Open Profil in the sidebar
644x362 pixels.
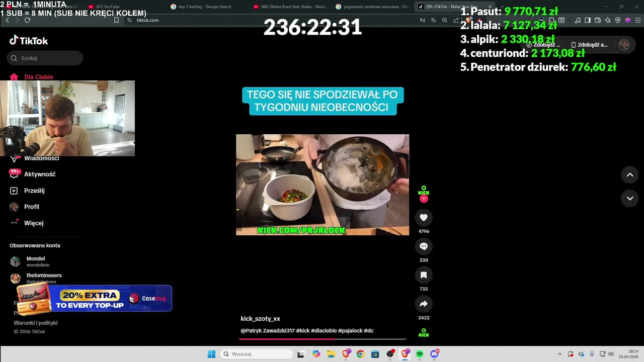(24, 207)
